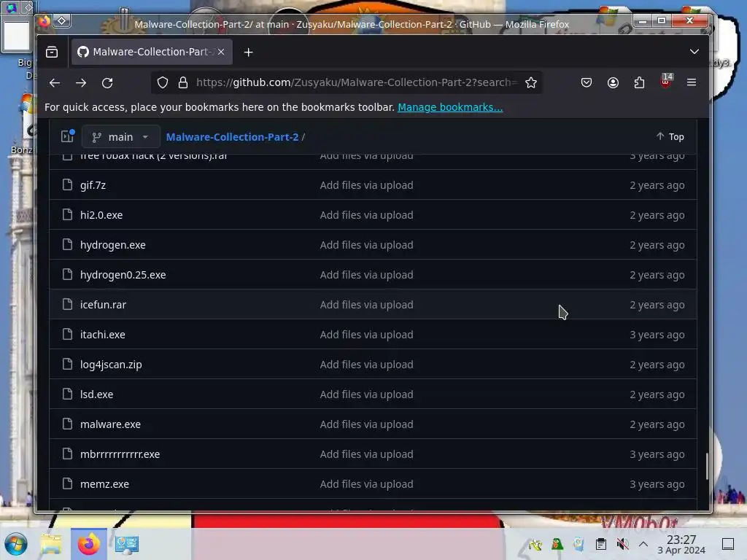Open commit message for lsd.exe row

[366, 394]
